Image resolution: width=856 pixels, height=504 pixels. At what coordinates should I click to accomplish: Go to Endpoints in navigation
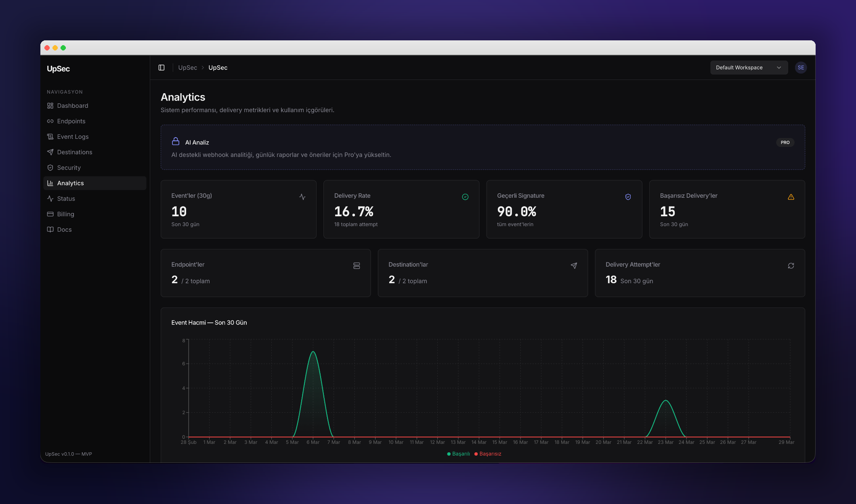click(x=71, y=121)
